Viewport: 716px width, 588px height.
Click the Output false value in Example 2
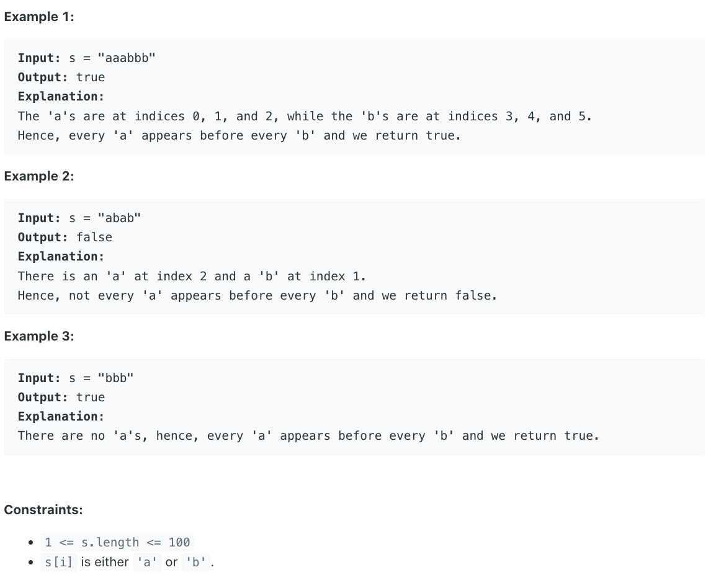(x=94, y=238)
